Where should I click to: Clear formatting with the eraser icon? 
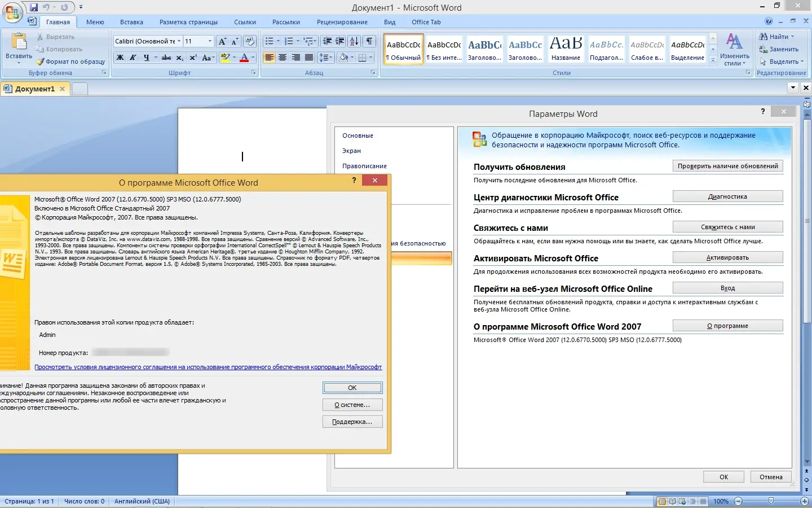click(x=250, y=41)
